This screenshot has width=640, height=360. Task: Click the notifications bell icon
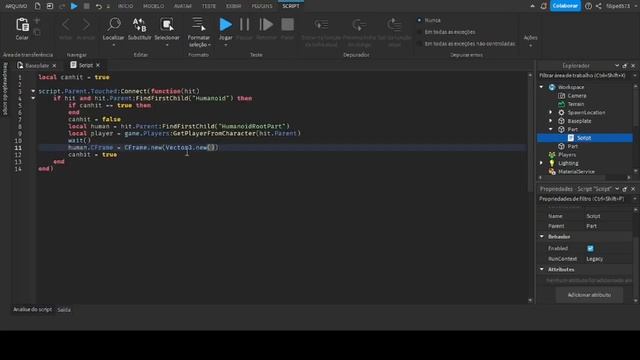[543, 6]
